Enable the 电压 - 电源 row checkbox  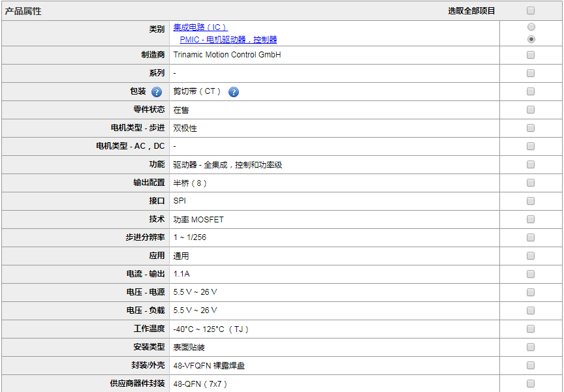[531, 292]
